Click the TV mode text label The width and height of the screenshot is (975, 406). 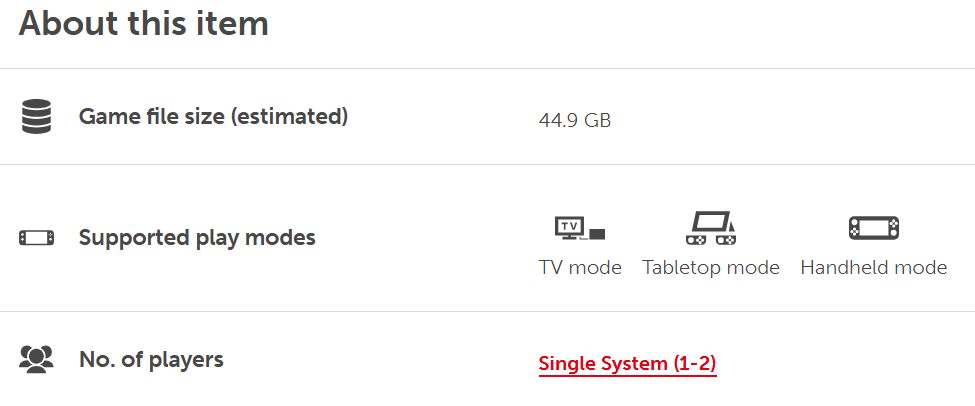(580, 267)
